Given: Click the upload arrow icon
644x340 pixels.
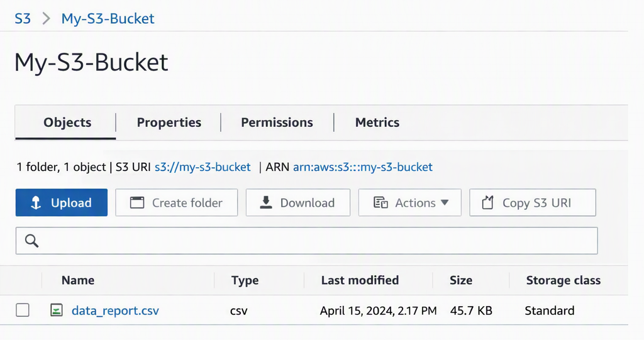Looking at the screenshot, I should (x=36, y=202).
